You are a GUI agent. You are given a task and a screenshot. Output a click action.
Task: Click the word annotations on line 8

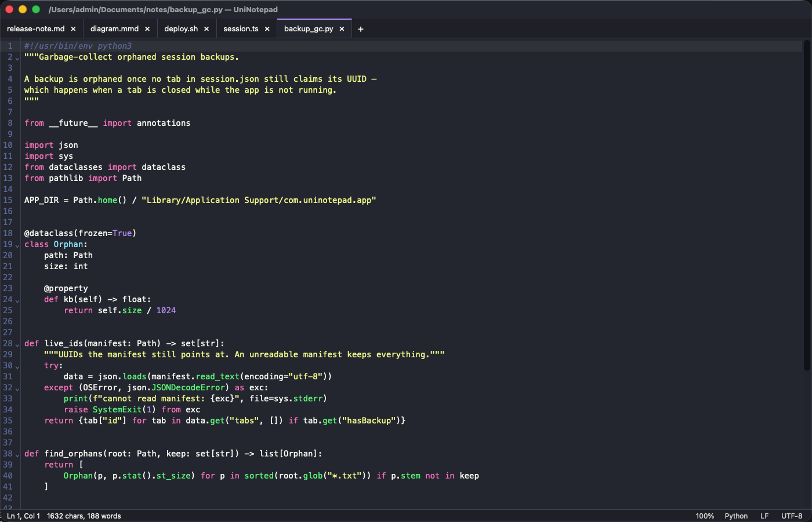click(x=164, y=123)
